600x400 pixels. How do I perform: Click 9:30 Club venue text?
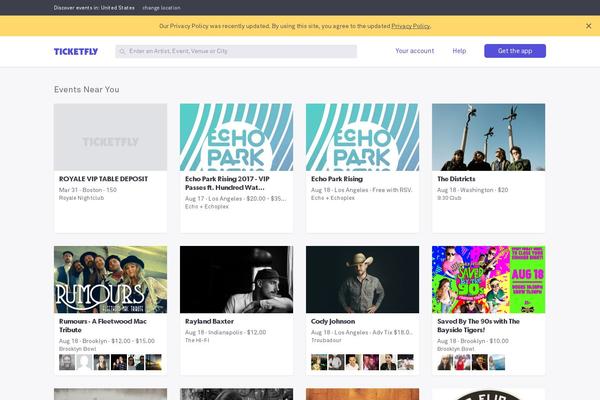click(x=449, y=198)
